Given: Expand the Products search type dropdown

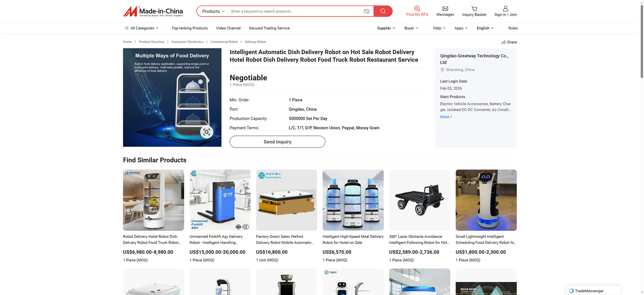Looking at the screenshot, I should (x=213, y=11).
